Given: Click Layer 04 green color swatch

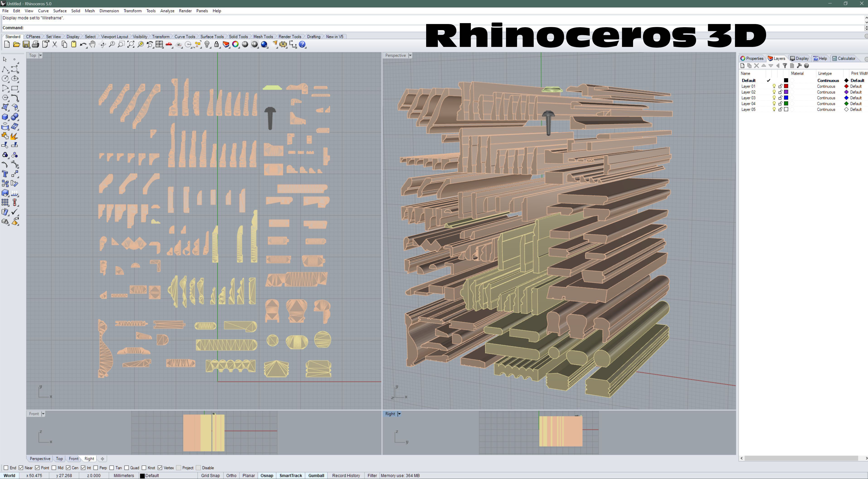Looking at the screenshot, I should click(786, 104).
